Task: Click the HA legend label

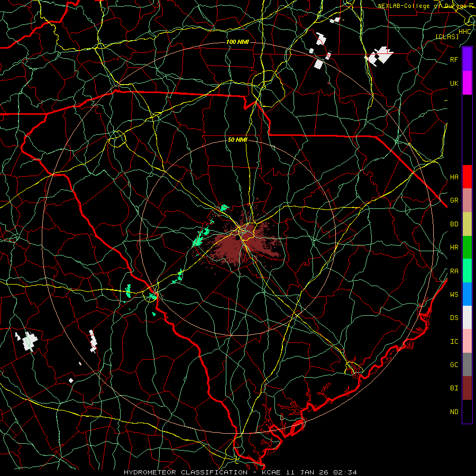Action: [454, 177]
